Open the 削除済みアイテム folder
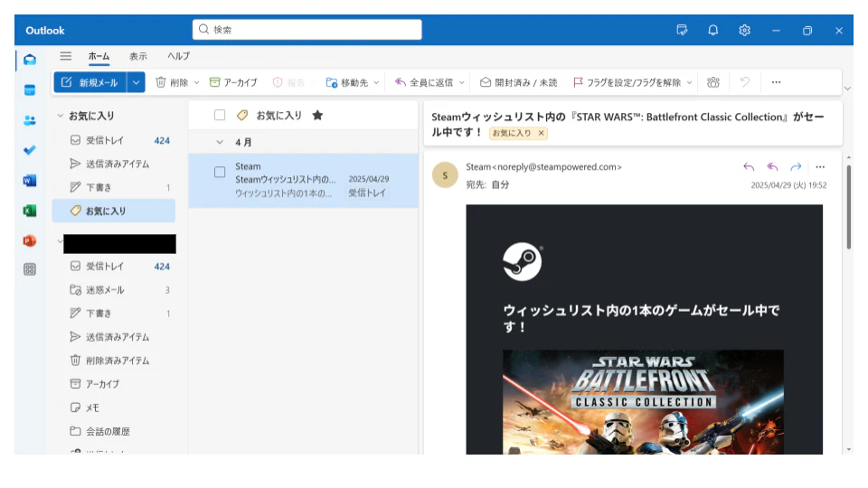868x488 pixels. (114, 361)
